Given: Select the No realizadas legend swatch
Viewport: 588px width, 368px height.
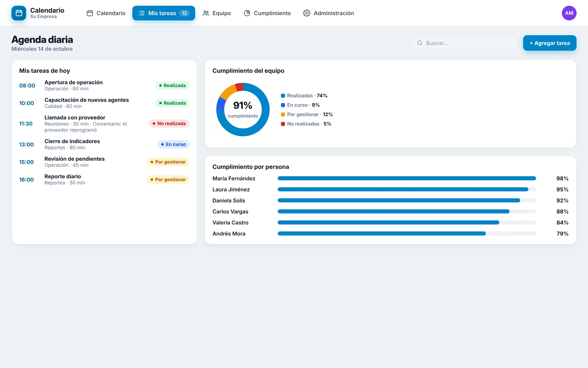Looking at the screenshot, I should [x=283, y=124].
